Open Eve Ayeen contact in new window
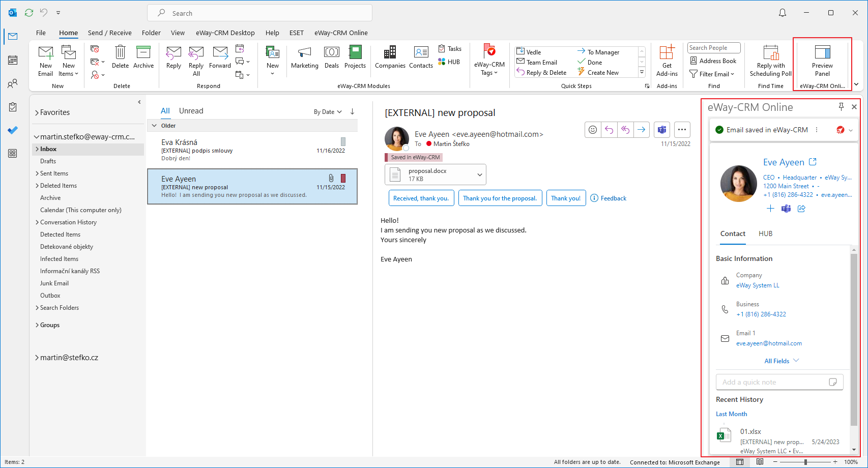The image size is (868, 468). 813,162
